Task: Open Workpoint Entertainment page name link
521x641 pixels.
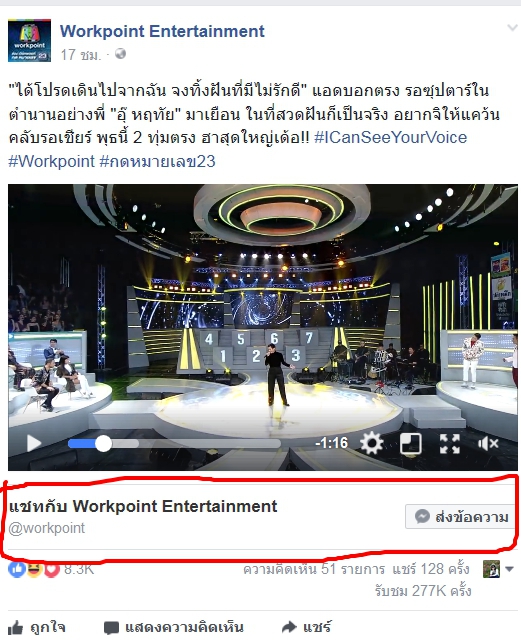Action: [x=162, y=31]
